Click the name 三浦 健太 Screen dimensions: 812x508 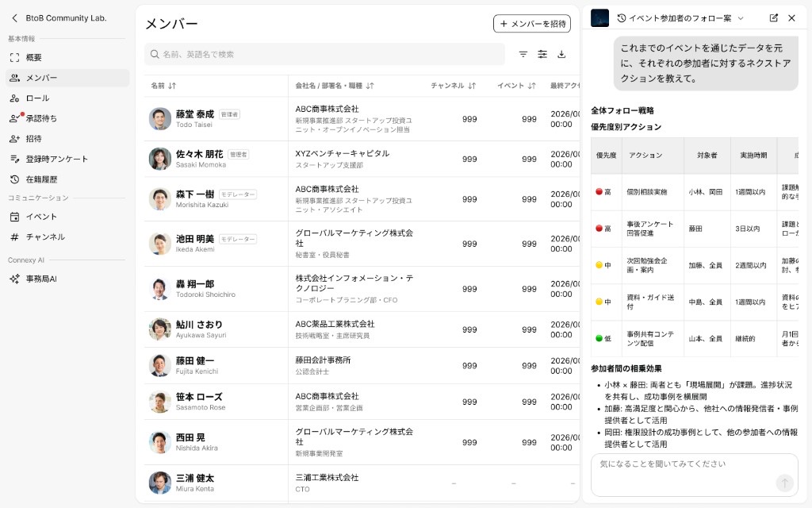195,477
